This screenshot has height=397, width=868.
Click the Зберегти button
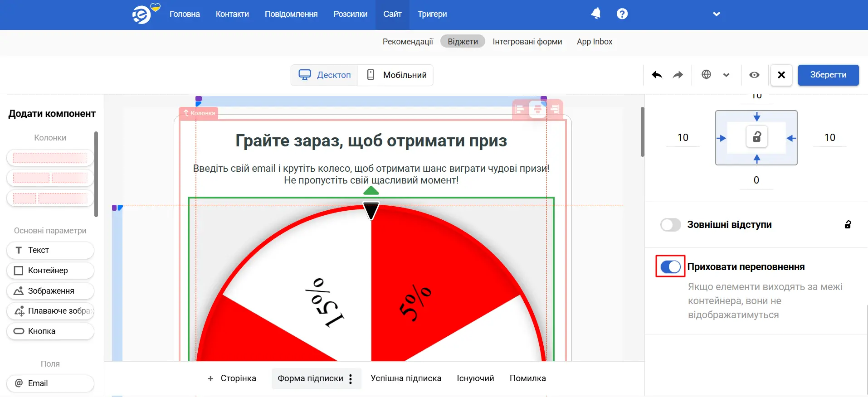pos(829,75)
